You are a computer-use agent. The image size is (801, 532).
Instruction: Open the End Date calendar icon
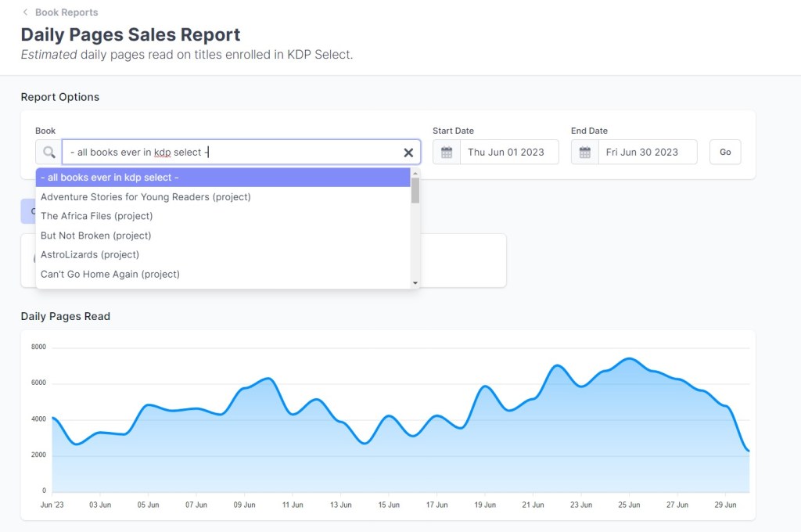tap(584, 153)
